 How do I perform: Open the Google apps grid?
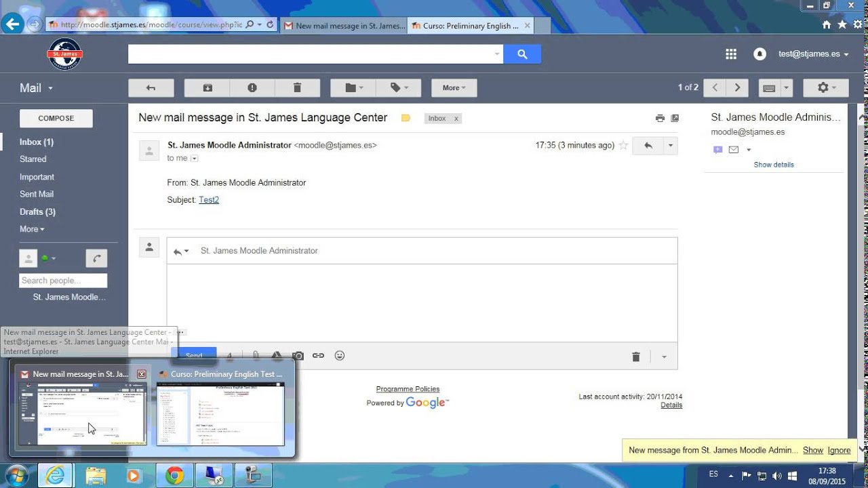pyautogui.click(x=731, y=54)
